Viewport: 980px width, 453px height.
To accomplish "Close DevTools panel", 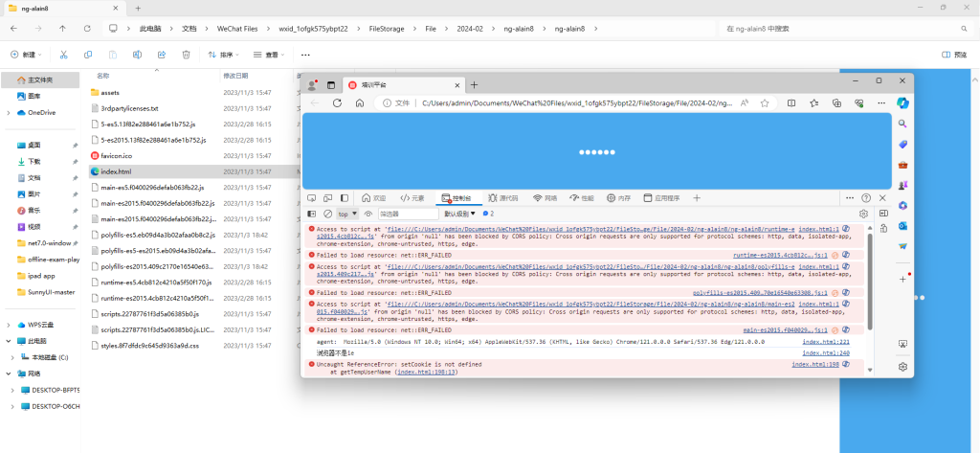I will (882, 197).
